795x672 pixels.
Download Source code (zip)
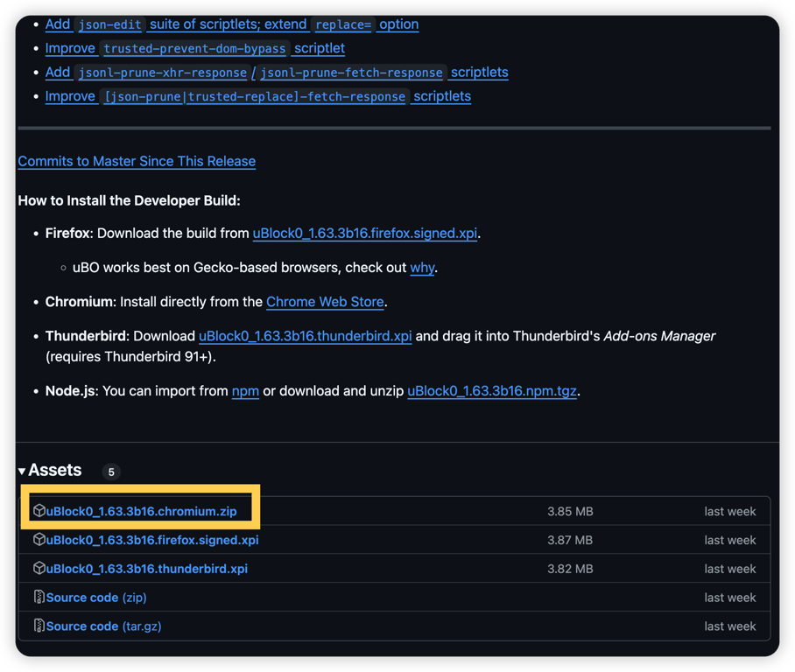96,598
